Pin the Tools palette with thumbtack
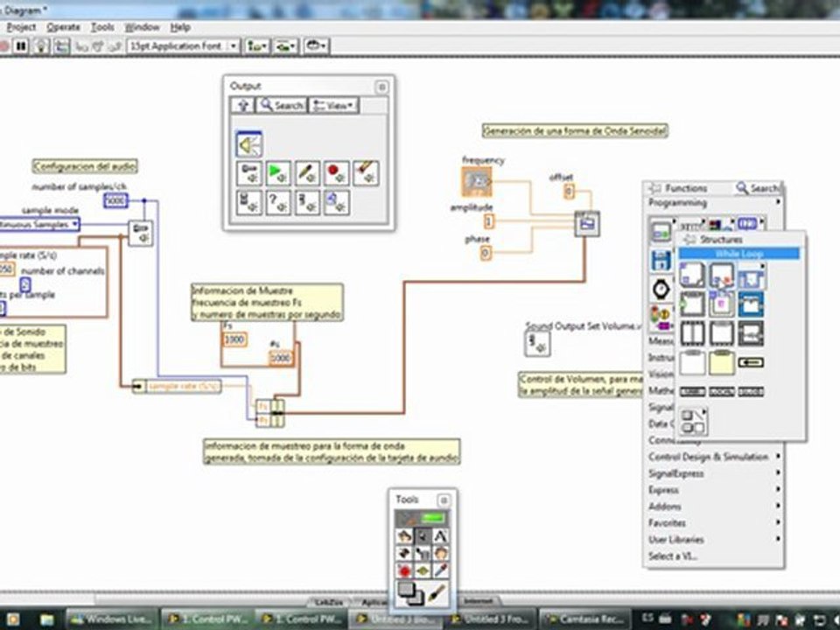Image resolution: width=840 pixels, height=630 pixels. pos(444,500)
